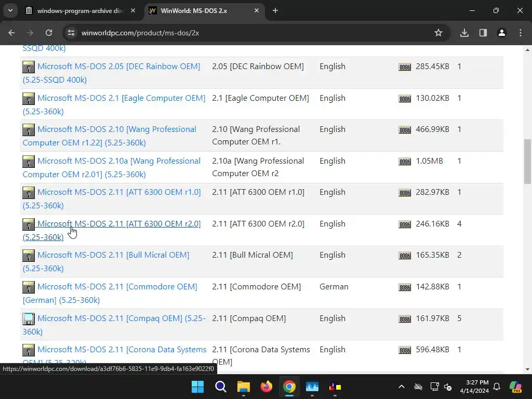Viewport: 532px width, 399px height.
Task: Click disk icon beside Corona Data Systems row
Action: pyautogui.click(x=29, y=350)
